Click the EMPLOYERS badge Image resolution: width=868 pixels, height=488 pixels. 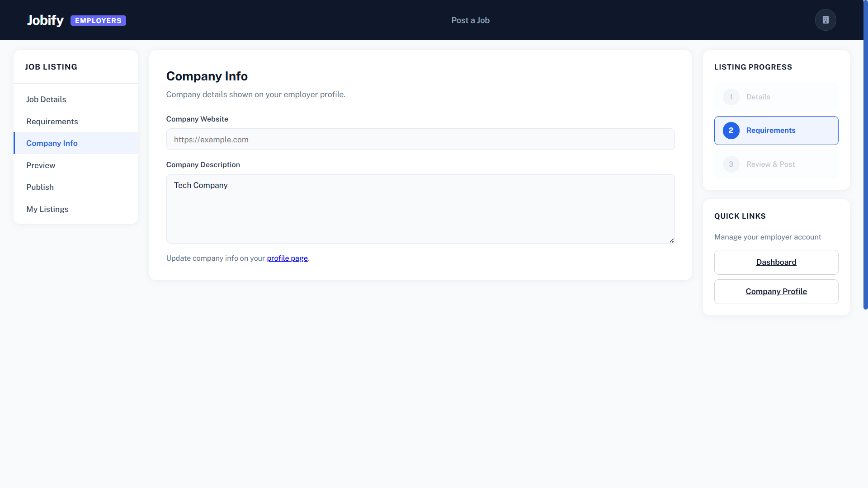(98, 21)
